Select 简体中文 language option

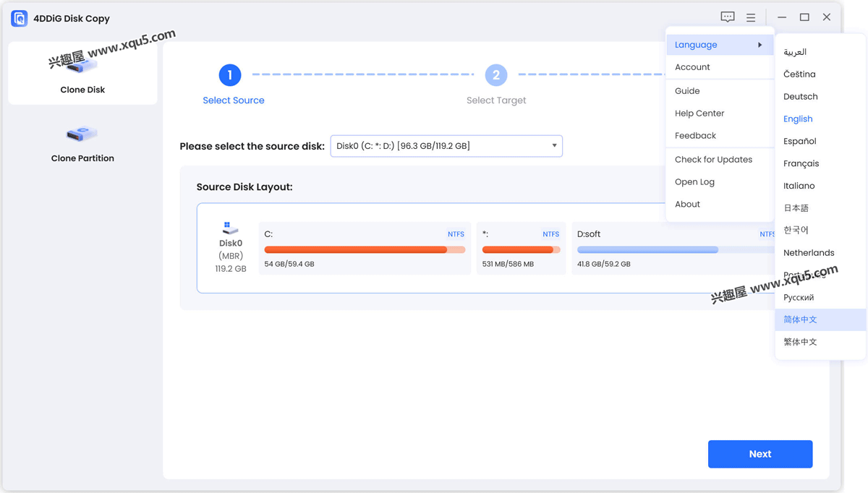(x=820, y=320)
